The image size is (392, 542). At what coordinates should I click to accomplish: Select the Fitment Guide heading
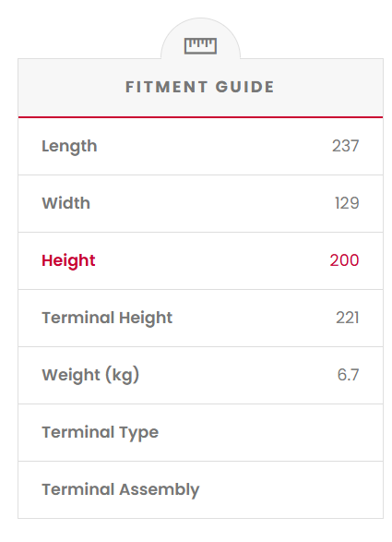click(x=200, y=87)
